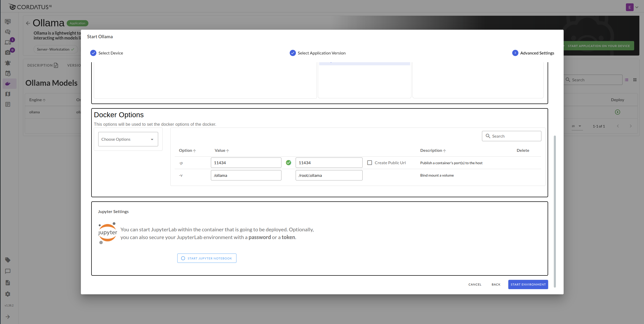The width and height of the screenshot is (644, 324).
Task: Click host path field /ollama
Action: click(246, 175)
